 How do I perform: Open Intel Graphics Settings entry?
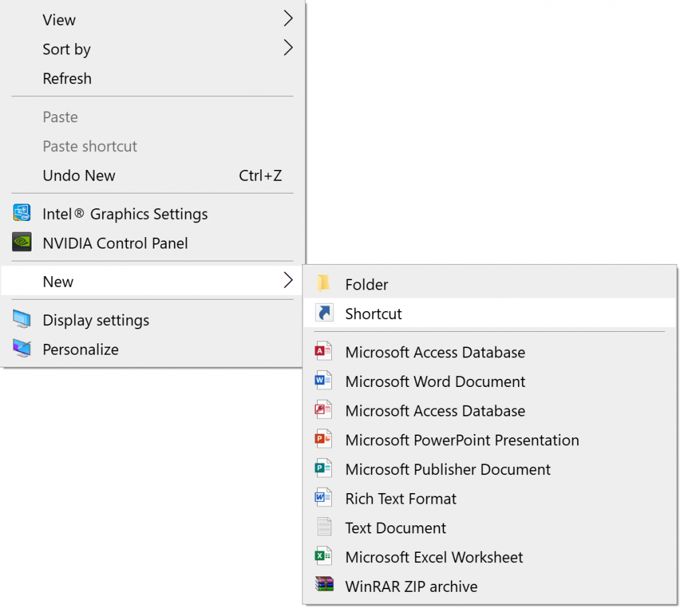click(x=153, y=214)
